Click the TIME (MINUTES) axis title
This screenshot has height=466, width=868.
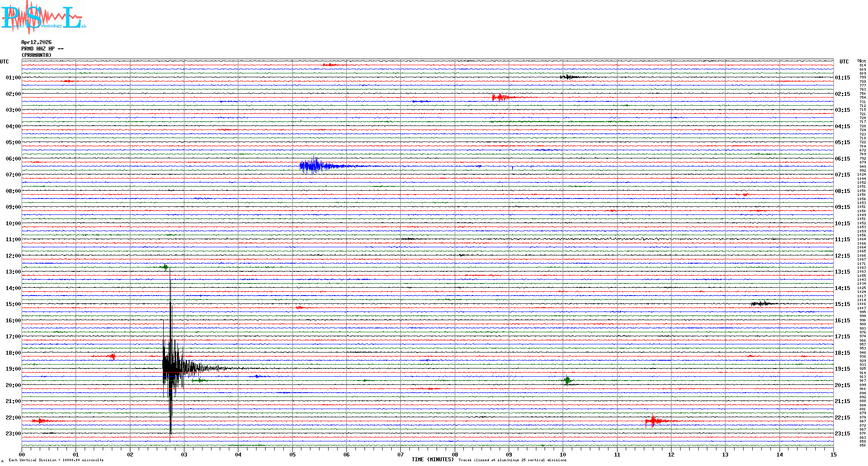(432, 460)
